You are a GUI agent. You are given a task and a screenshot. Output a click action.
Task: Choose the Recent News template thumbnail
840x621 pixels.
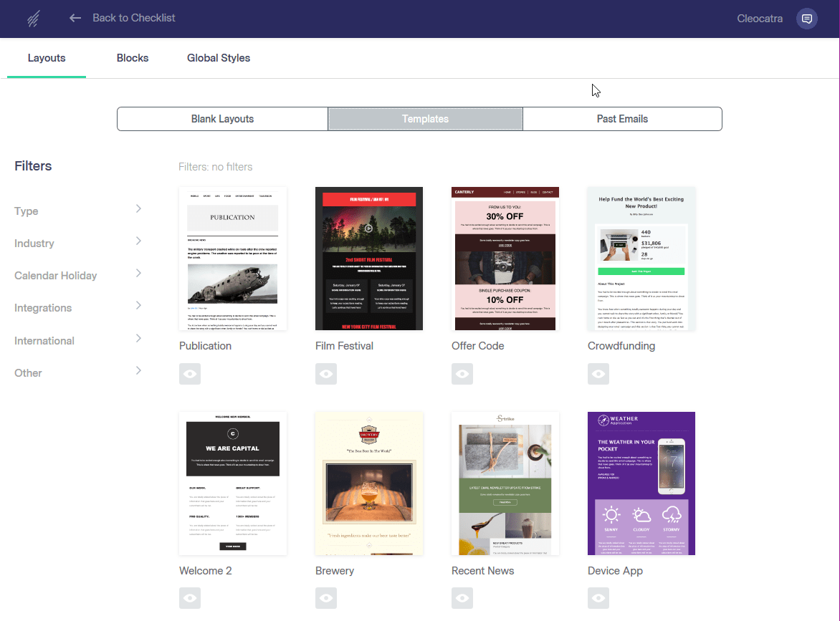(x=505, y=483)
